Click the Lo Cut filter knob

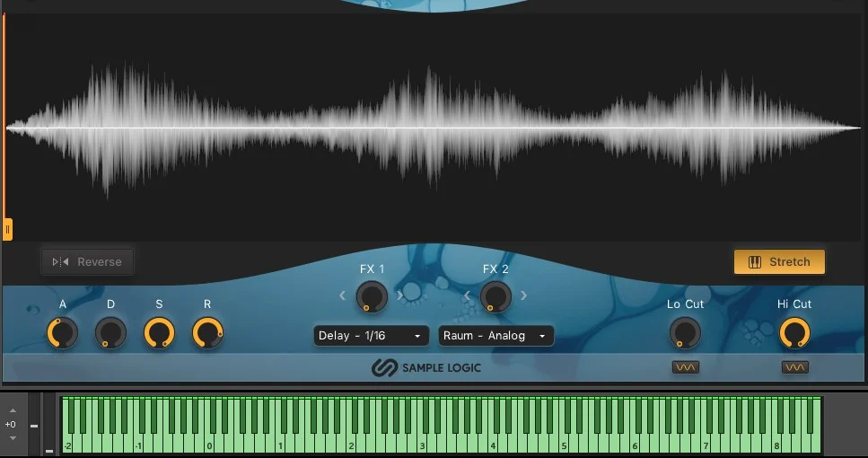(685, 333)
